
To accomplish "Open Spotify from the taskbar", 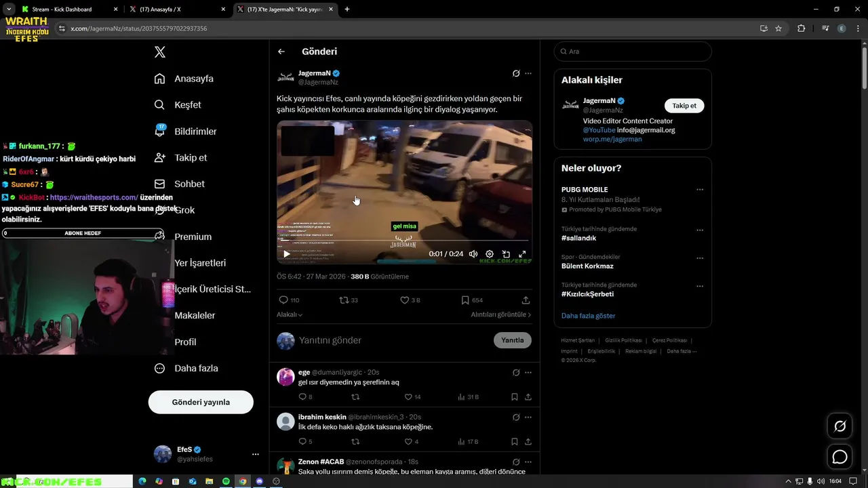I will click(x=226, y=481).
